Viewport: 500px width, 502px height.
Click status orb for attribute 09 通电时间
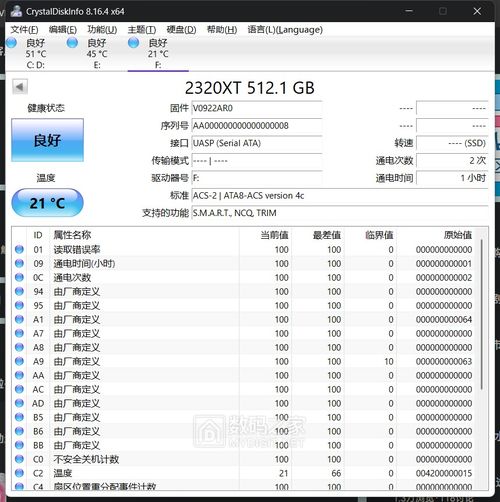click(19, 263)
